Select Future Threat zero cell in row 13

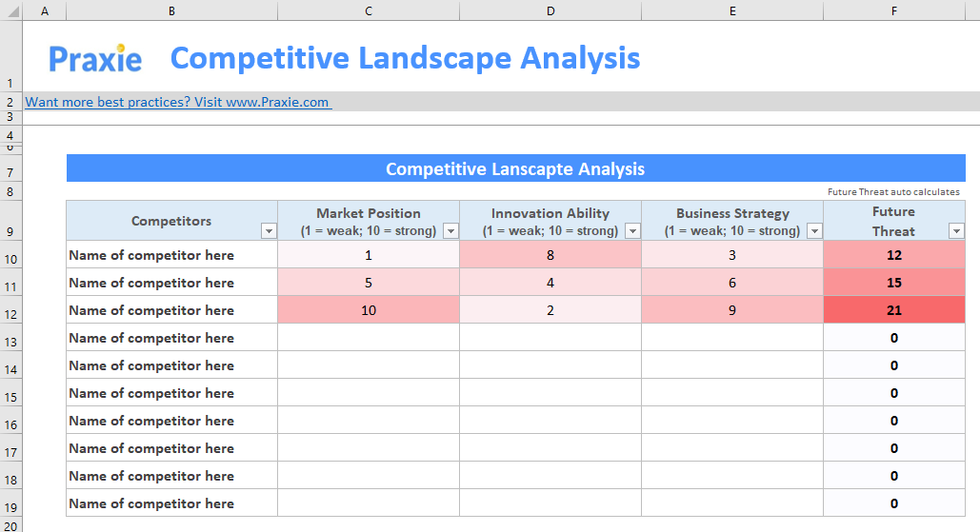(x=893, y=337)
